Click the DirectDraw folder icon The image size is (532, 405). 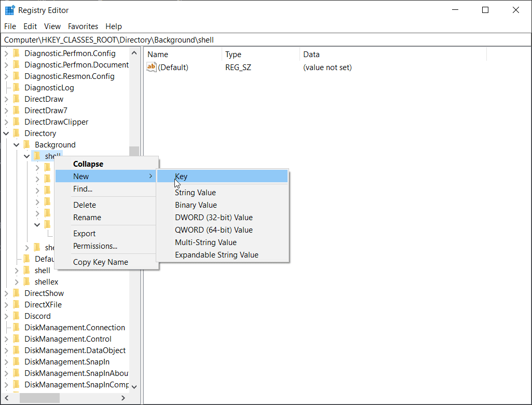17,99
